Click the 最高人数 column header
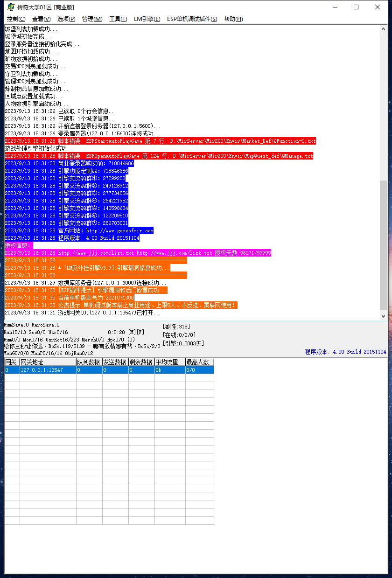 click(200, 362)
